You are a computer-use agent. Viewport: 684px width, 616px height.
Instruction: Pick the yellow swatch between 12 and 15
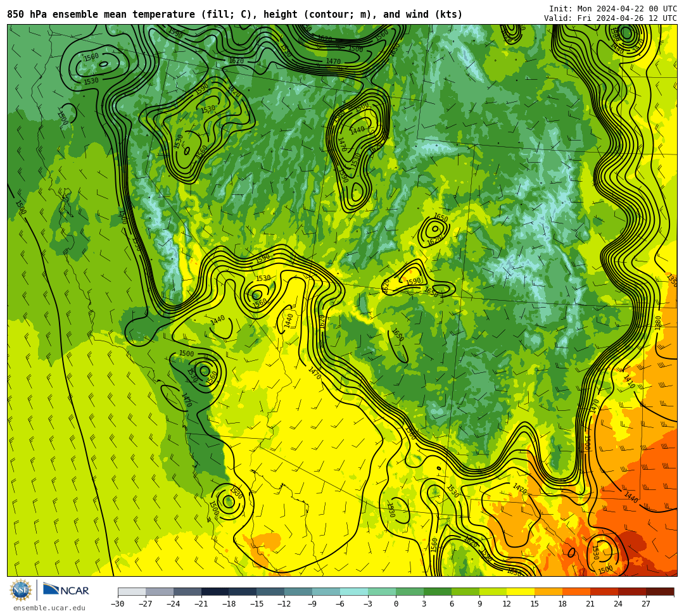click(521, 591)
